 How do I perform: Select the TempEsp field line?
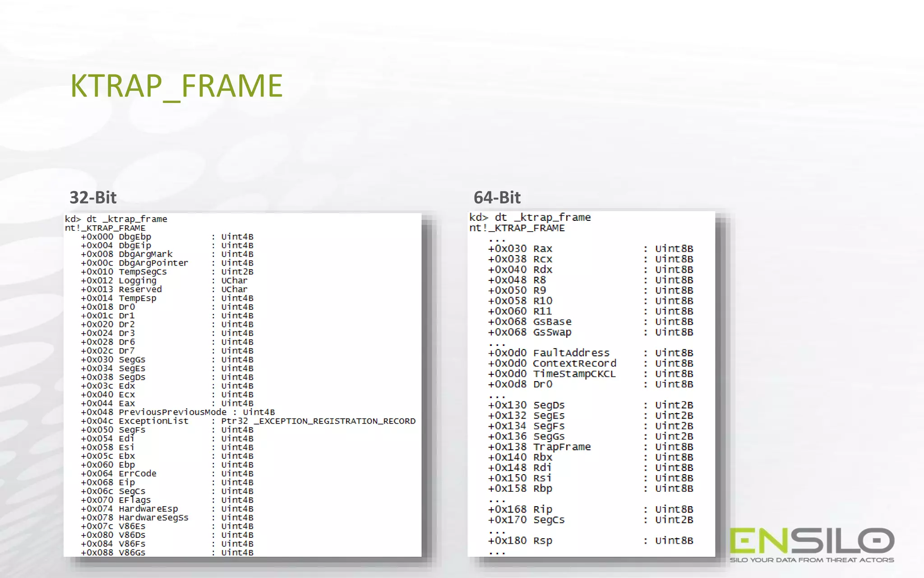pos(167,298)
